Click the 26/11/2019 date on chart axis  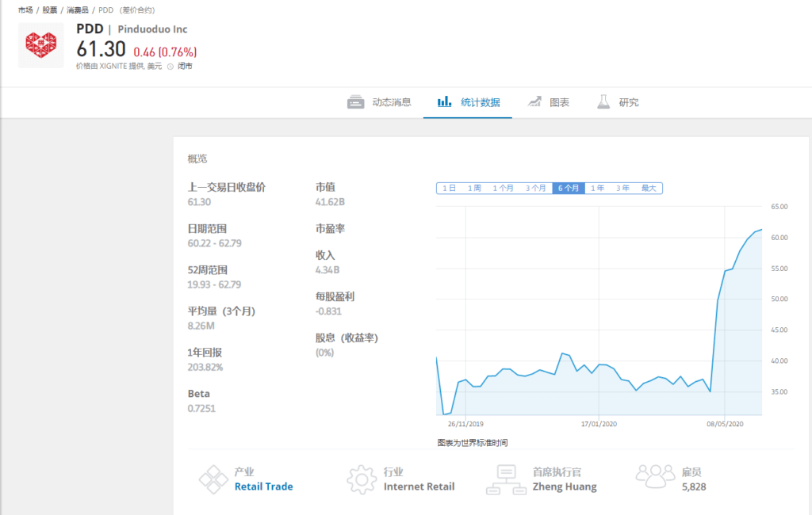[465, 424]
